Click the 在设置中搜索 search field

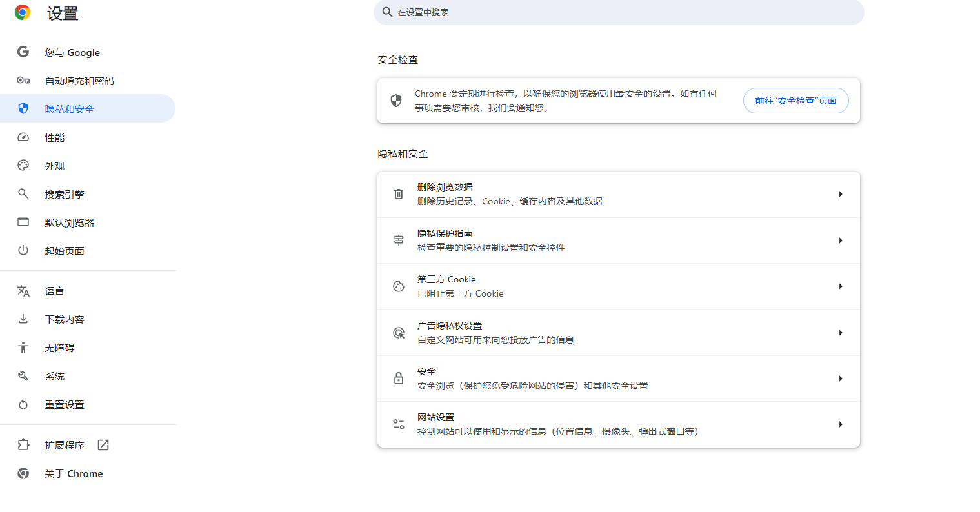tap(619, 12)
